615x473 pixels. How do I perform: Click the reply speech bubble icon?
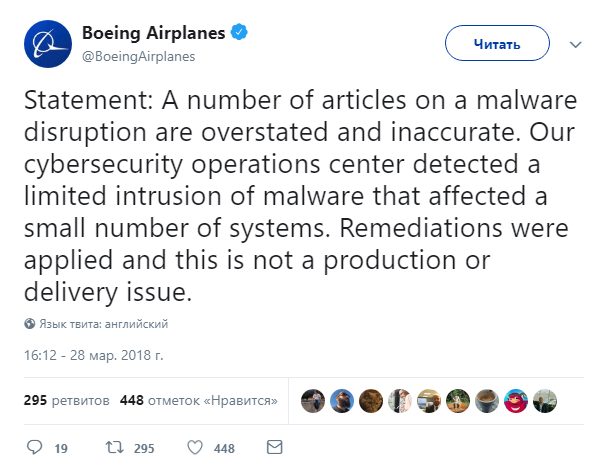pos(35,448)
